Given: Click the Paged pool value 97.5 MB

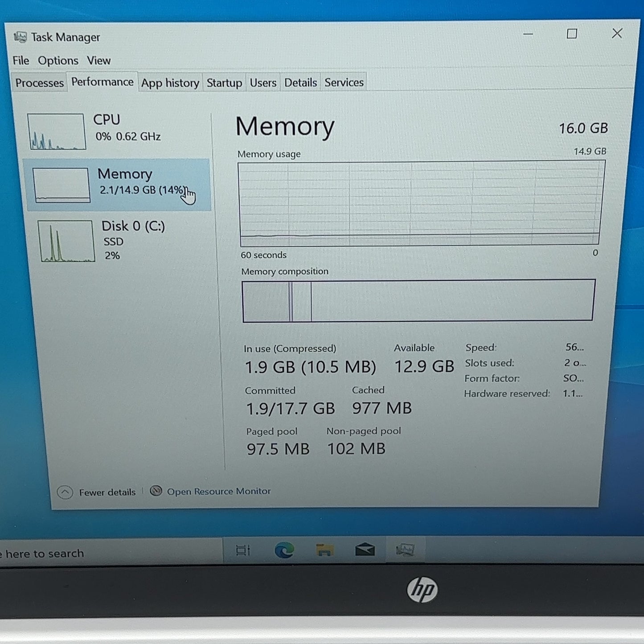Looking at the screenshot, I should pyautogui.click(x=278, y=449).
